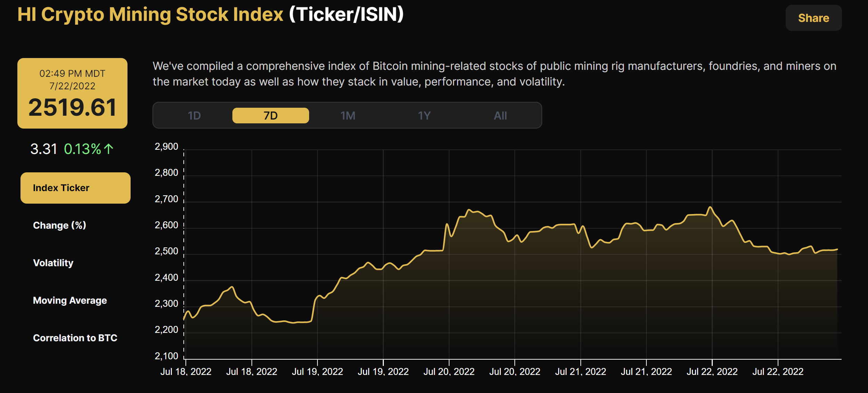Click the Share button

pyautogui.click(x=813, y=18)
